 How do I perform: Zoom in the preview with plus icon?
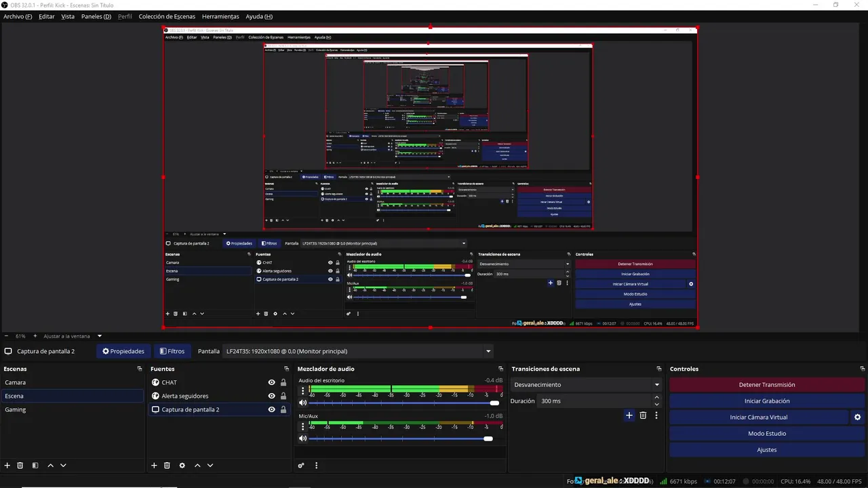pyautogui.click(x=35, y=336)
